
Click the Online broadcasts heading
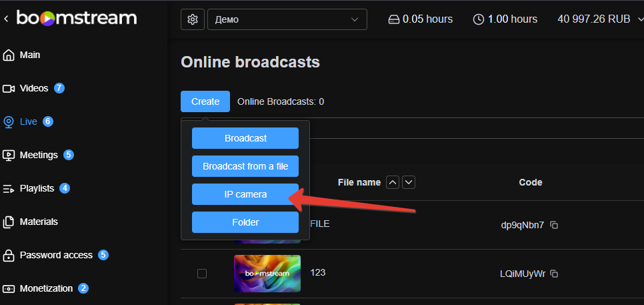(250, 63)
